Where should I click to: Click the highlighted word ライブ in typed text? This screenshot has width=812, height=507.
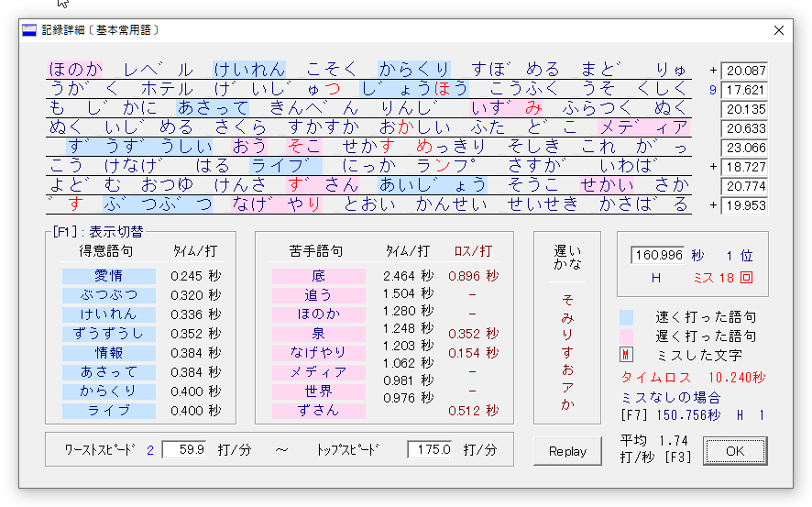[x=286, y=165]
